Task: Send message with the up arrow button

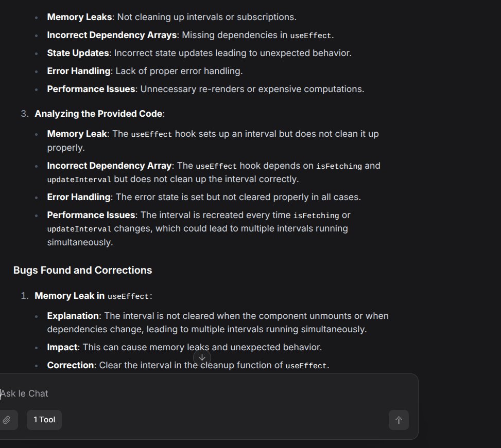Action: coord(399,420)
